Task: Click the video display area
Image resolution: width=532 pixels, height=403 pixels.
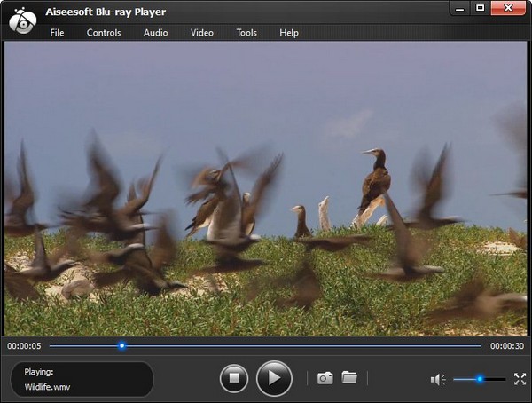Action: pos(266,188)
